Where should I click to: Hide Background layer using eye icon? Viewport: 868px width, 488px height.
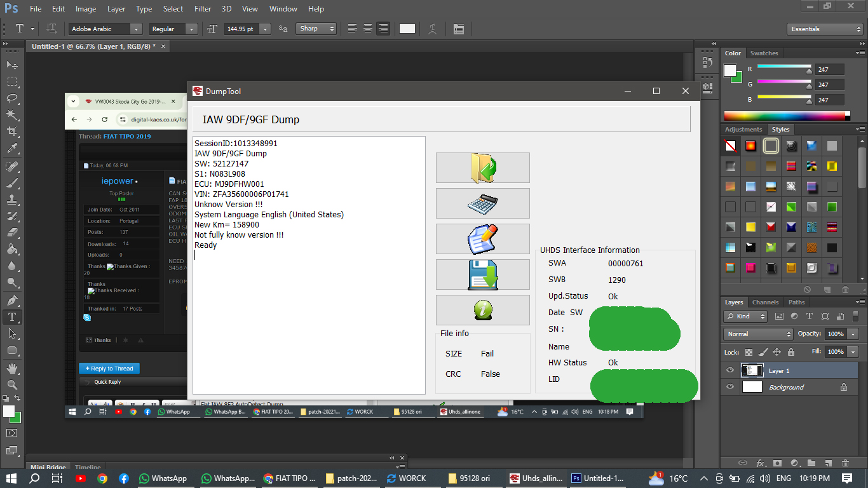[x=729, y=387]
